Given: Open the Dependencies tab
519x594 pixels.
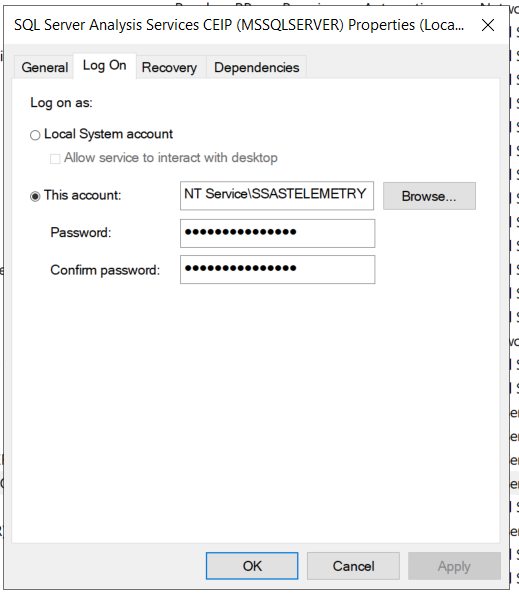Looking at the screenshot, I should click(x=256, y=67).
